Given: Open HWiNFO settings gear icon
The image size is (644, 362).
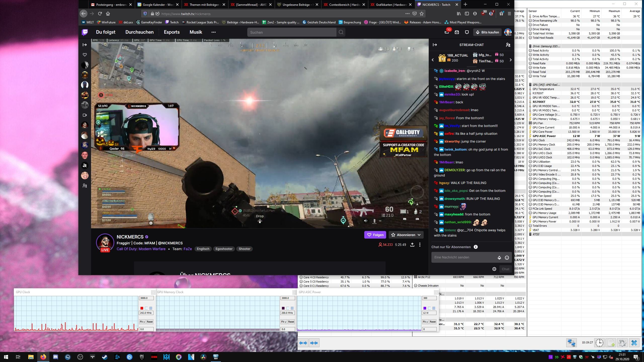Looking at the screenshot, I should click(622, 343).
